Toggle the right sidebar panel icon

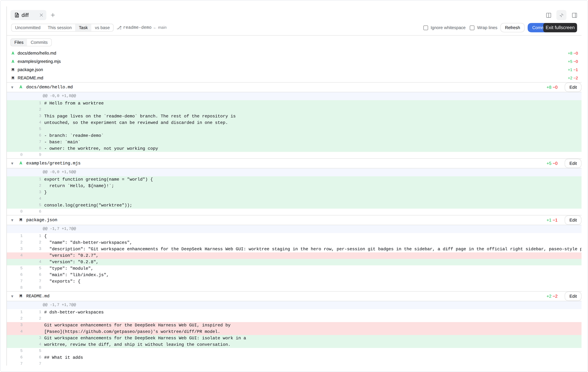[x=574, y=15]
